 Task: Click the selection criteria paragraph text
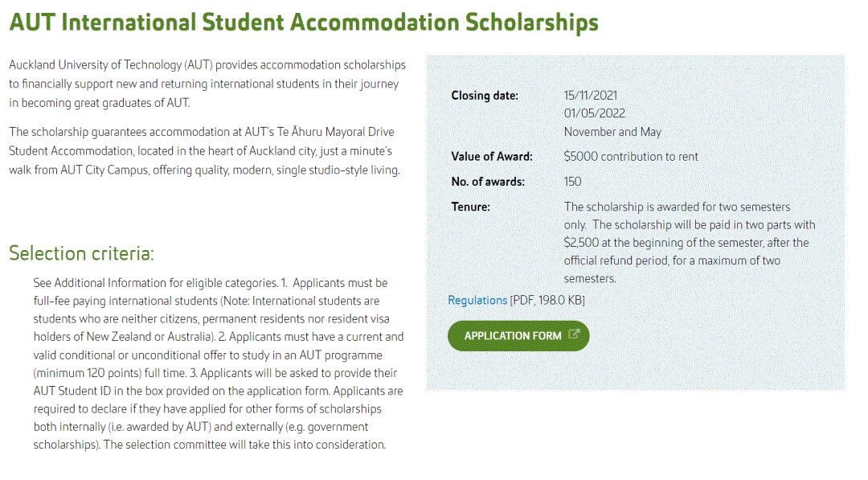coord(217,363)
